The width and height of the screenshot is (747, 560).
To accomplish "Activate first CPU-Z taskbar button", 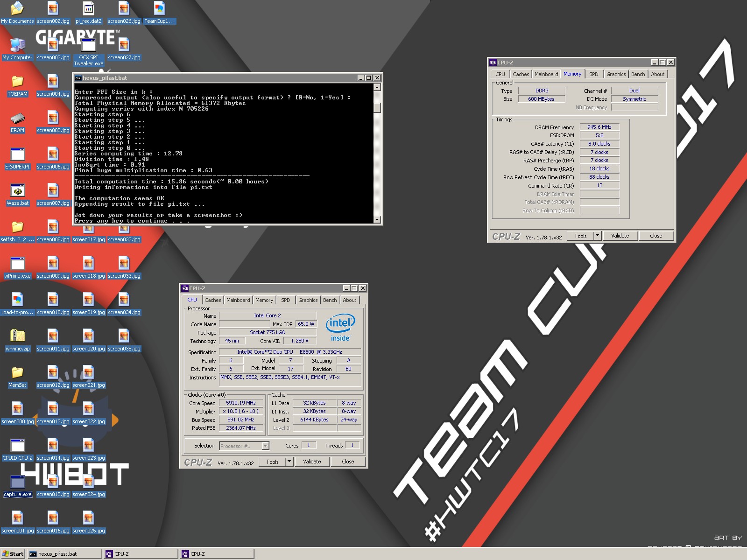I will pos(141,554).
